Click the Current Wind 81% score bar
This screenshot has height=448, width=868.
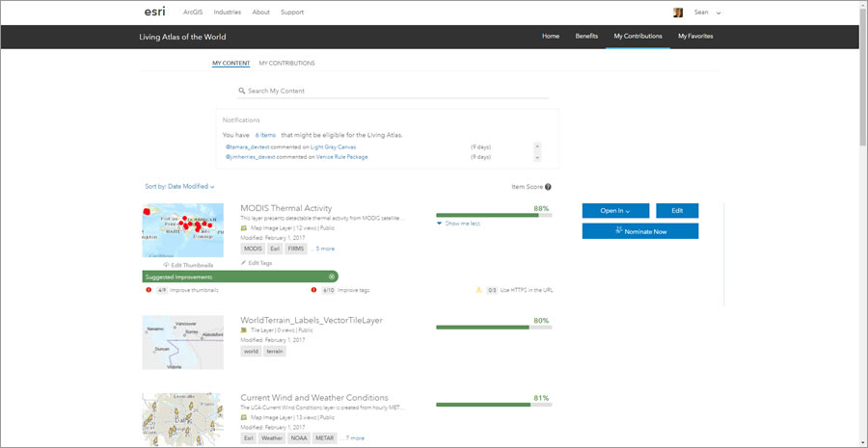494,405
